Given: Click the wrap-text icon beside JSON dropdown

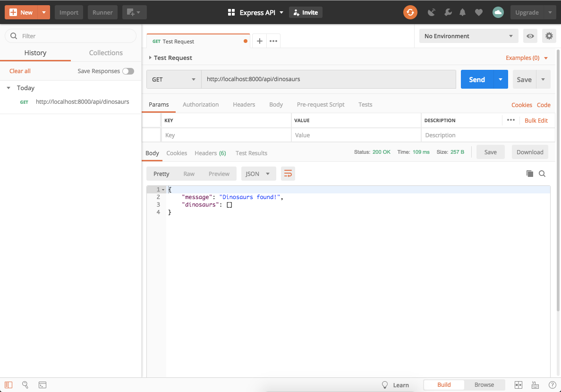Looking at the screenshot, I should tap(288, 174).
